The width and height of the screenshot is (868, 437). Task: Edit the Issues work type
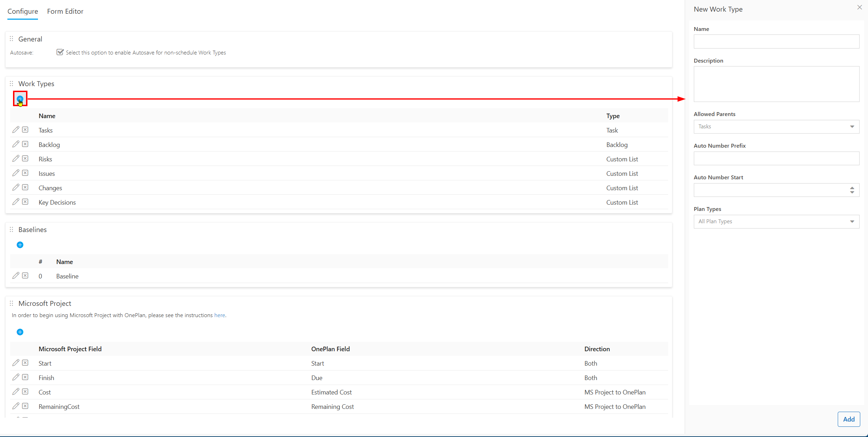[x=15, y=173]
